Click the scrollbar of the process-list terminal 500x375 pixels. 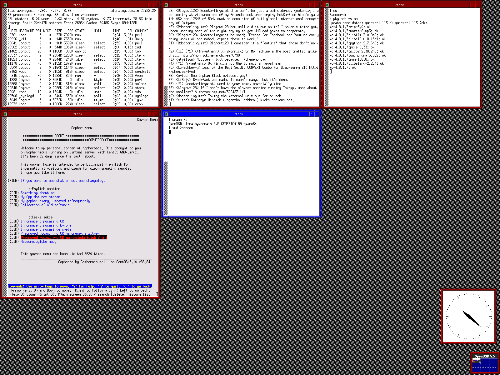click(5, 57)
